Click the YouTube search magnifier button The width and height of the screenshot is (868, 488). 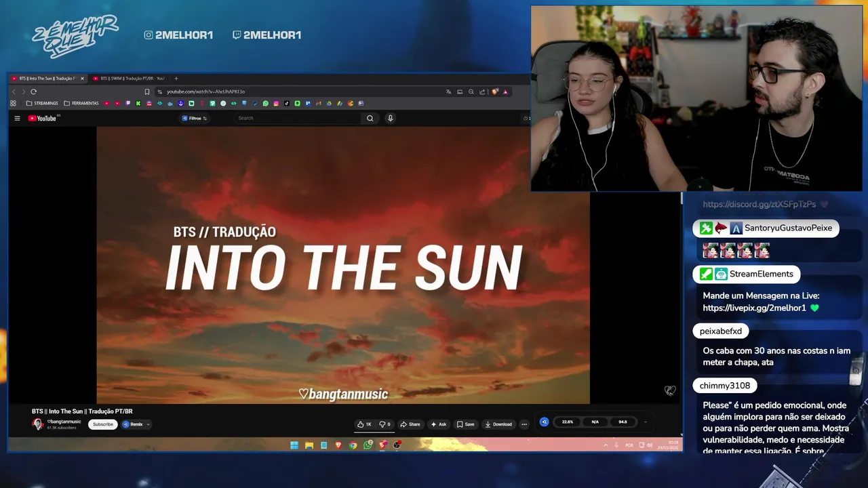click(370, 118)
